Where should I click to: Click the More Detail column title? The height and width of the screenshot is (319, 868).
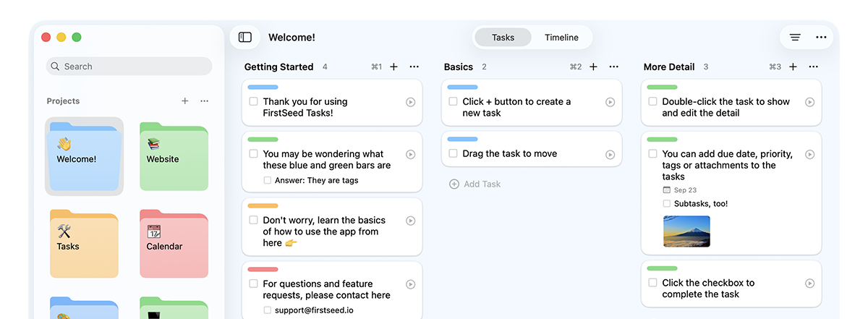click(669, 67)
